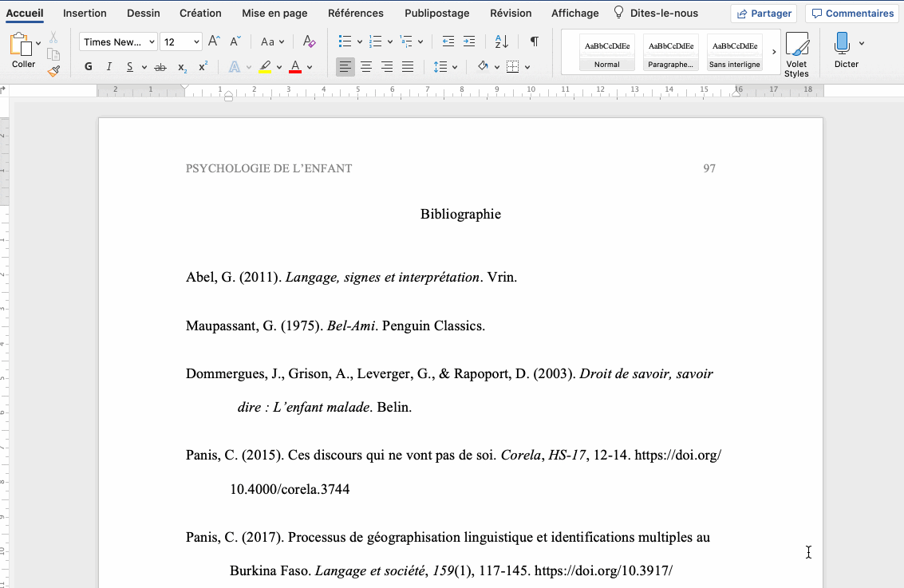This screenshot has height=588, width=904.
Task: Switch to the Dessin tab
Action: 144,13
